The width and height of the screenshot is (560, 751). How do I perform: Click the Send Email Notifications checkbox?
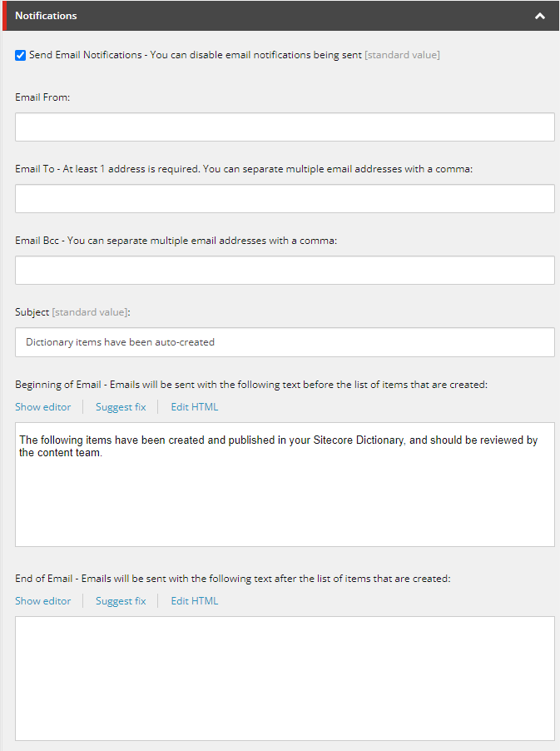[x=20, y=55]
